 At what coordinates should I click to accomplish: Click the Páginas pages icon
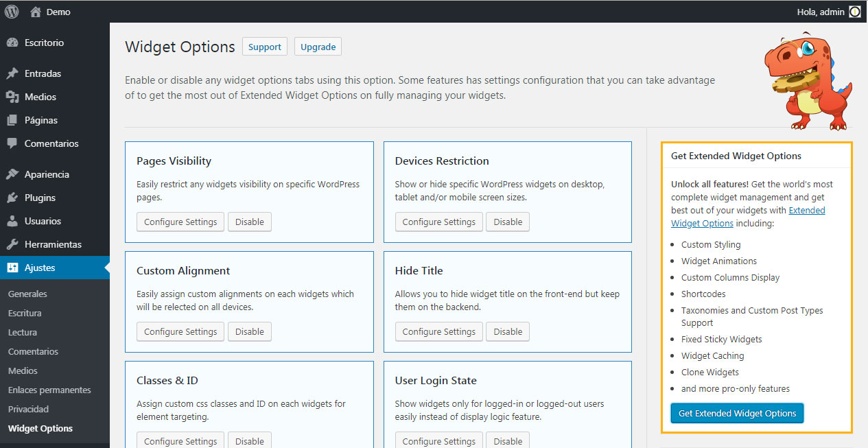12,120
